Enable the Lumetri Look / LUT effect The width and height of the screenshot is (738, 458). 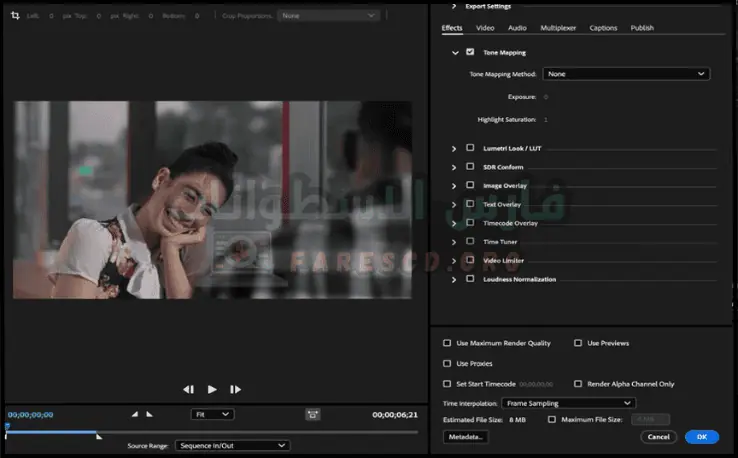click(x=470, y=148)
